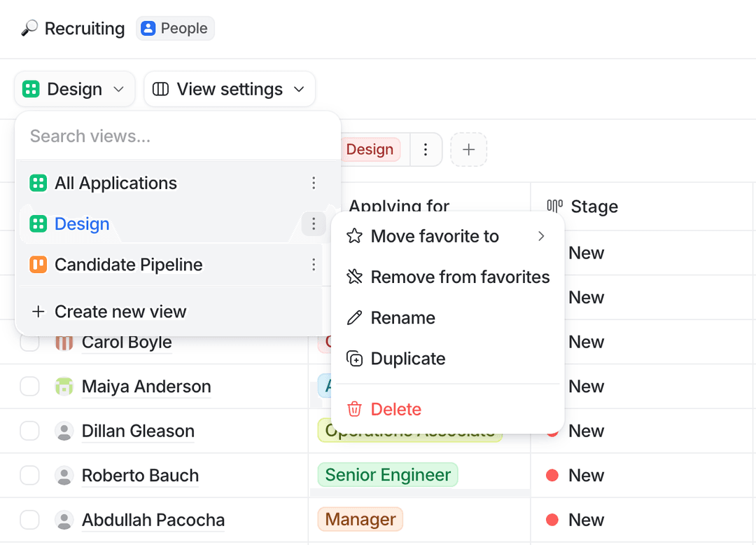The height and width of the screenshot is (545, 756).
Task: Click the three-dot menu for Design view
Action: coord(314,223)
